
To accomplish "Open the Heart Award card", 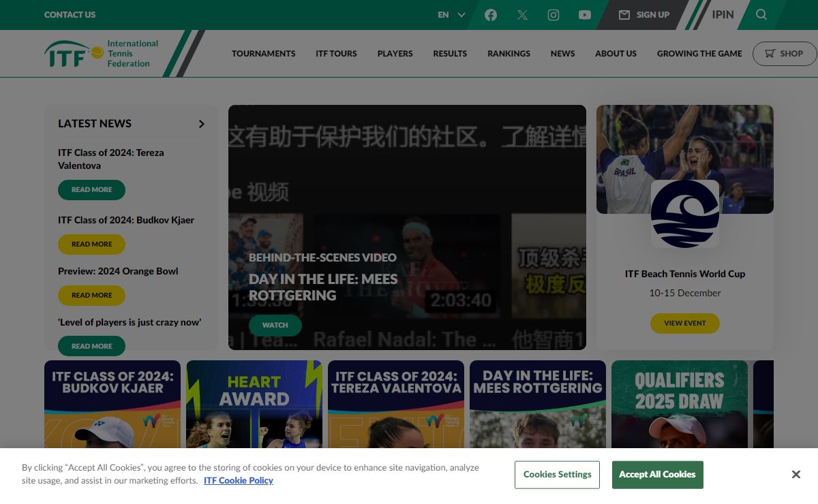I will click(x=254, y=404).
